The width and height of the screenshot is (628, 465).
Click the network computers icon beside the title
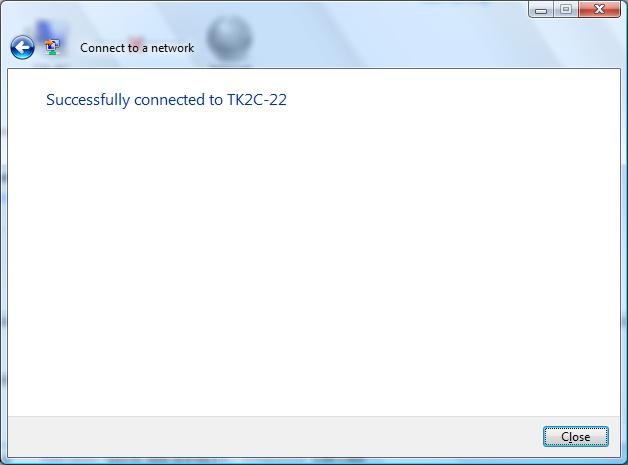pos(52,47)
